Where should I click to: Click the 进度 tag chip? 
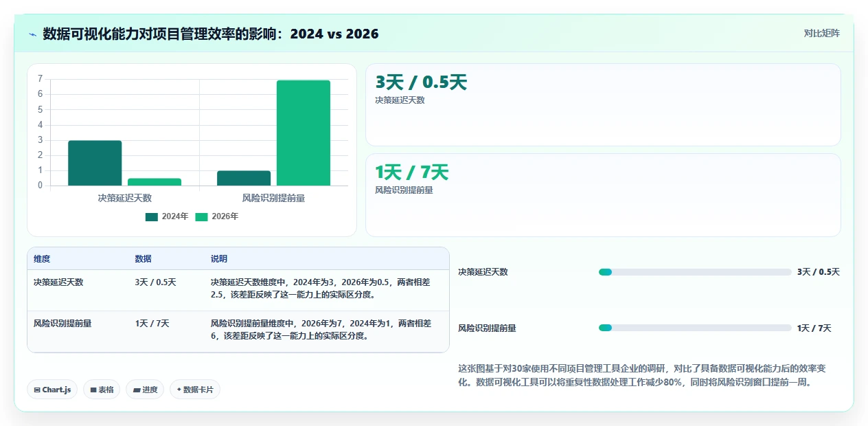pyautogui.click(x=145, y=390)
